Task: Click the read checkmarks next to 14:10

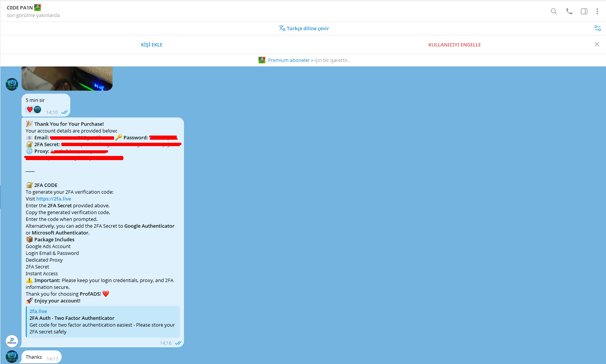Action: pos(65,112)
